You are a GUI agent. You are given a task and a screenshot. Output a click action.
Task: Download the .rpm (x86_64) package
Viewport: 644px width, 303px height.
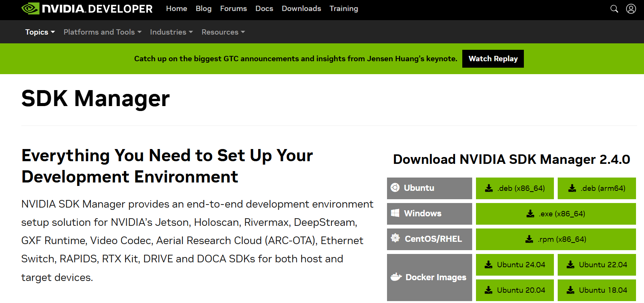point(556,239)
